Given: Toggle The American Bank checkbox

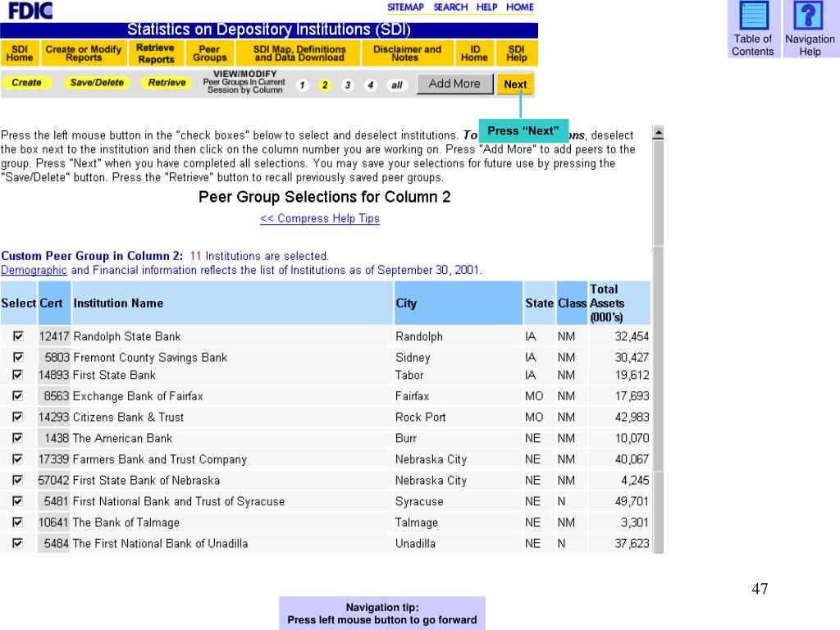Looking at the screenshot, I should tap(18, 438).
